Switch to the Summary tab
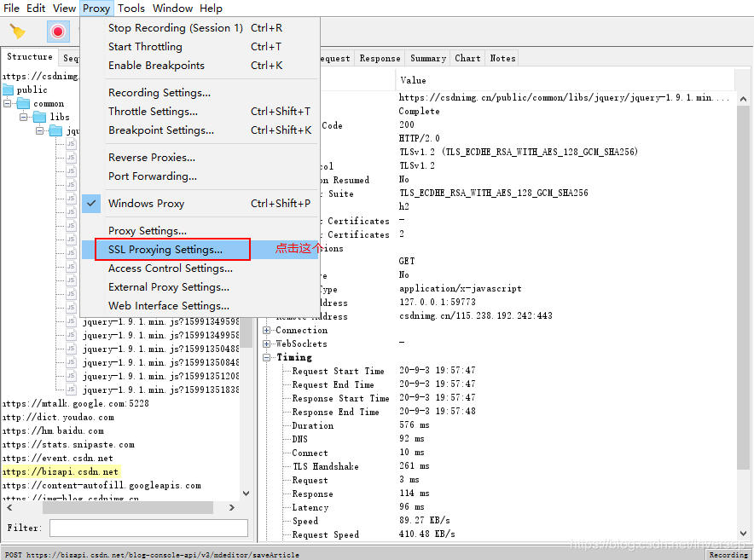Viewport: 754px width, 560px height. tap(428, 58)
